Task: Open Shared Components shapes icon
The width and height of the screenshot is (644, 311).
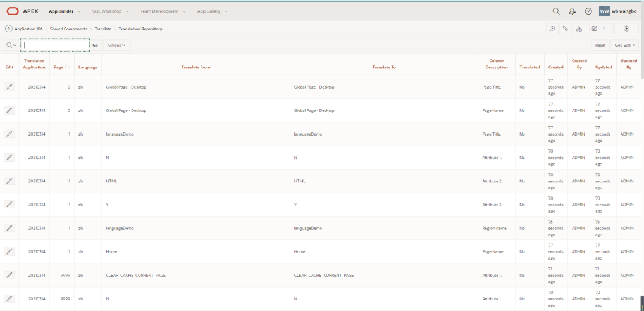Action: (x=579, y=29)
